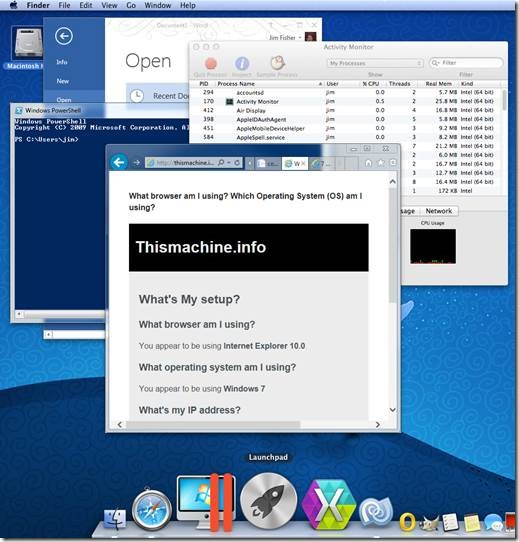The width and height of the screenshot is (519, 542).
Task: Click Internet Explorer Home icon
Action: 369,162
